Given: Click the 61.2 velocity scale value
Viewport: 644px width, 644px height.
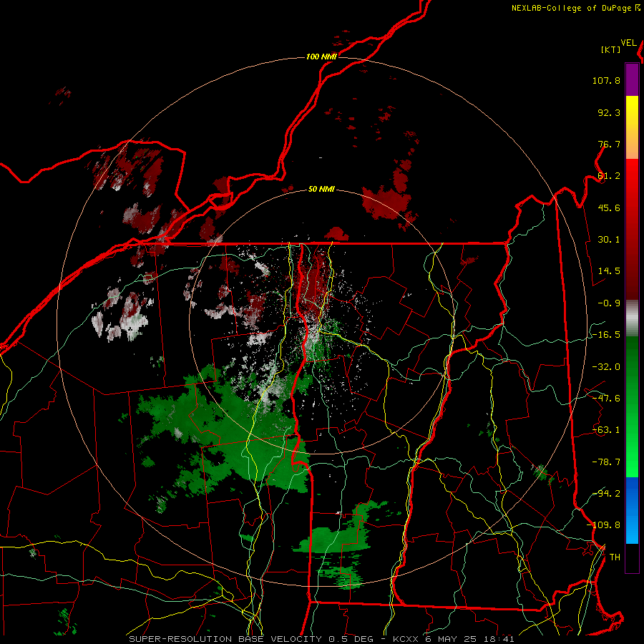Looking at the screenshot, I should 609,176.
